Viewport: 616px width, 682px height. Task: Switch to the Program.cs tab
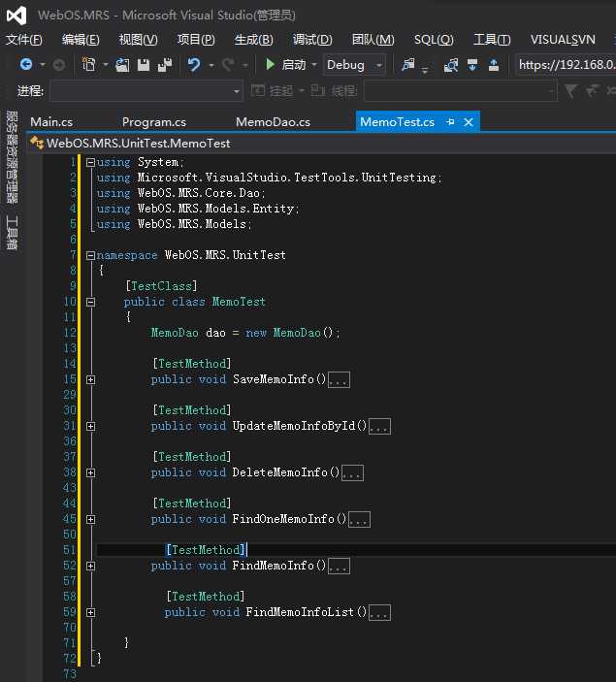pos(154,122)
